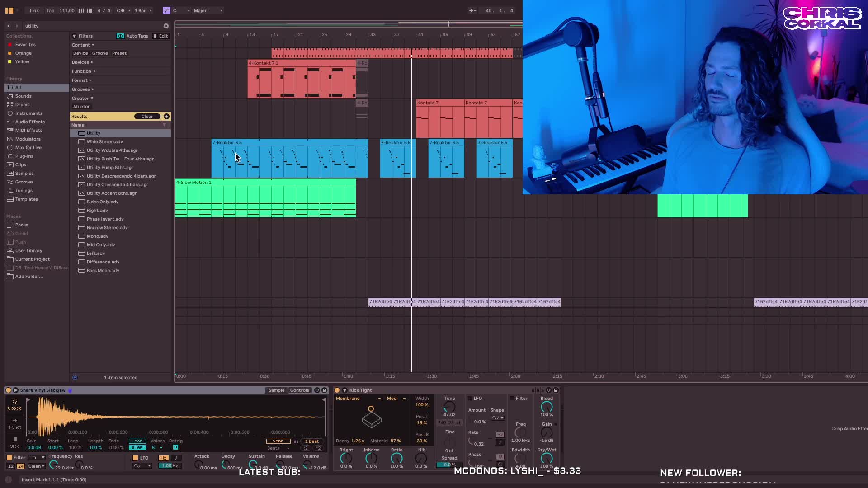Click the Link button

pos(34,10)
